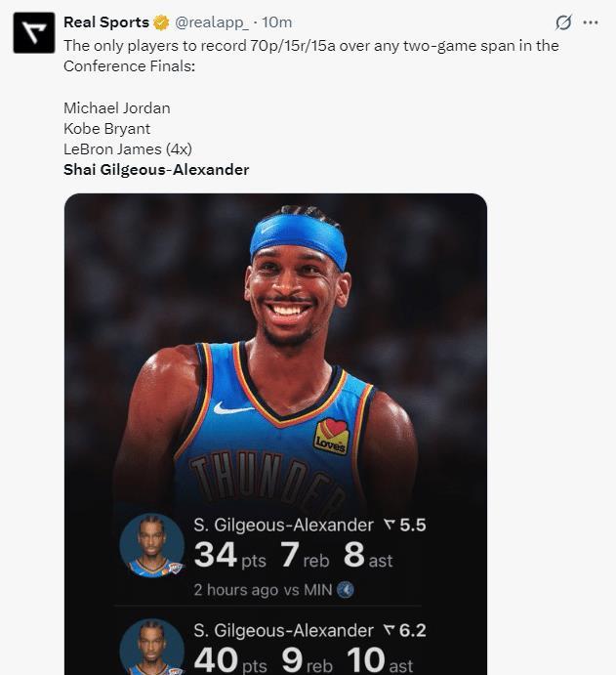This screenshot has width=616, height=675.
Task: Click the Real rating icon beside 6.2
Action: 390,631
